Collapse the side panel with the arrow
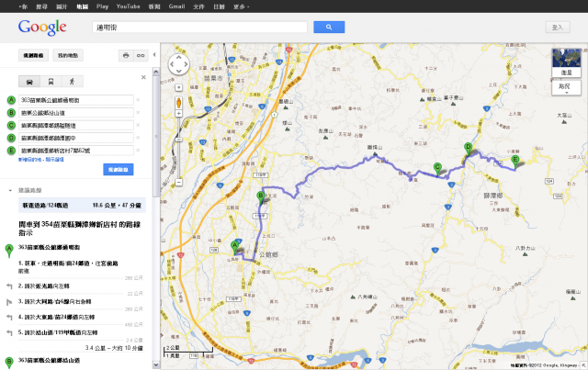 coord(154,55)
